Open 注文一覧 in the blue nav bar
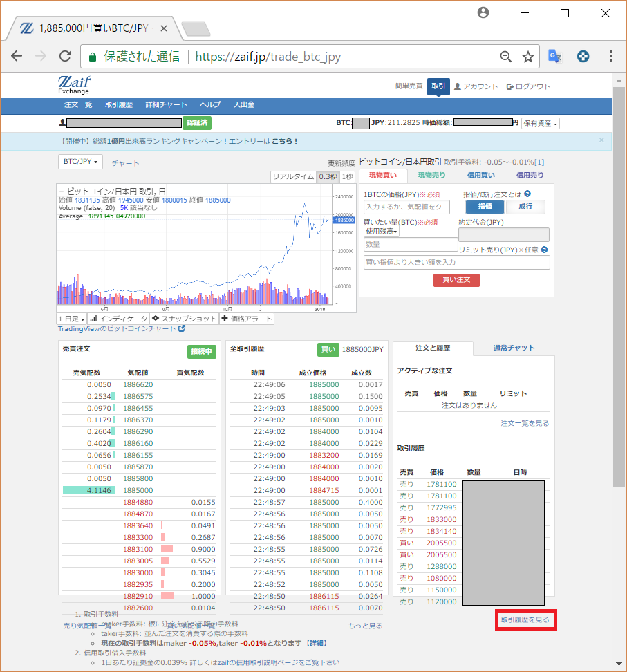This screenshot has width=627, height=672. click(78, 104)
